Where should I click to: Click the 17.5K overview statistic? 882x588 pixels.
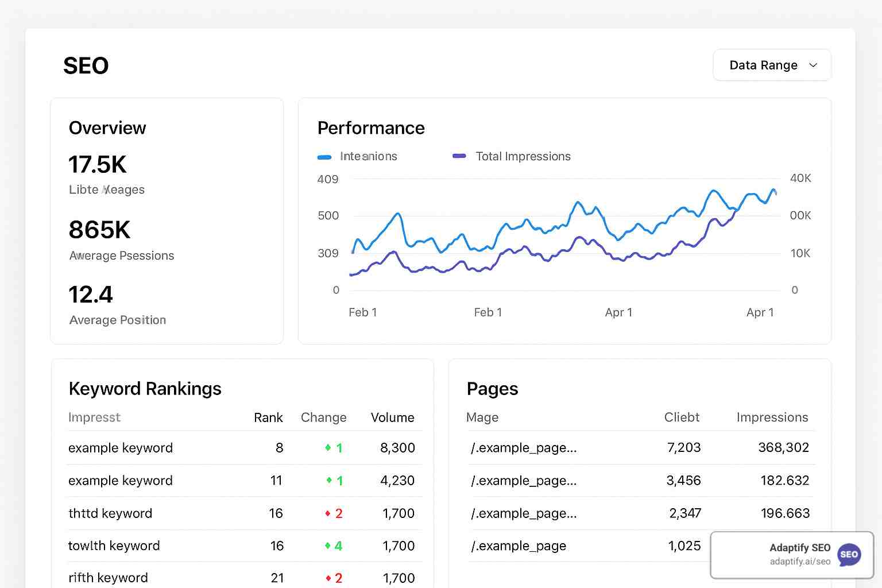click(x=98, y=165)
